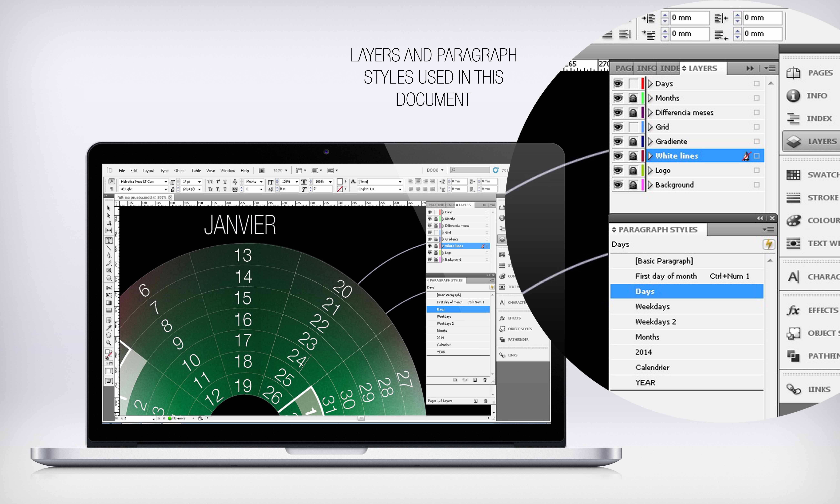This screenshot has height=504, width=840.
Task: Select the Gradient Swatch tool in the toolbox
Action: click(x=109, y=303)
